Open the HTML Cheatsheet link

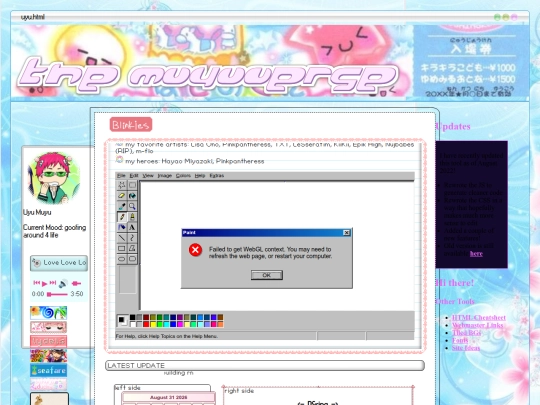[x=479, y=318]
